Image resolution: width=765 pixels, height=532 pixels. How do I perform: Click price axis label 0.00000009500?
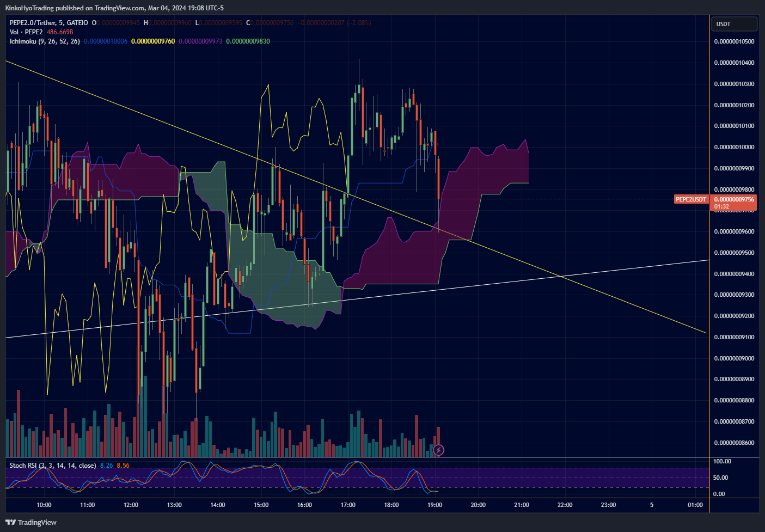tap(734, 253)
